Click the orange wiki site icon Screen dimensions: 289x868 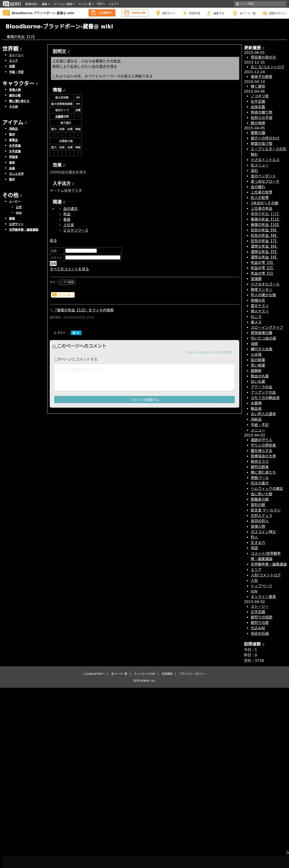6,13
